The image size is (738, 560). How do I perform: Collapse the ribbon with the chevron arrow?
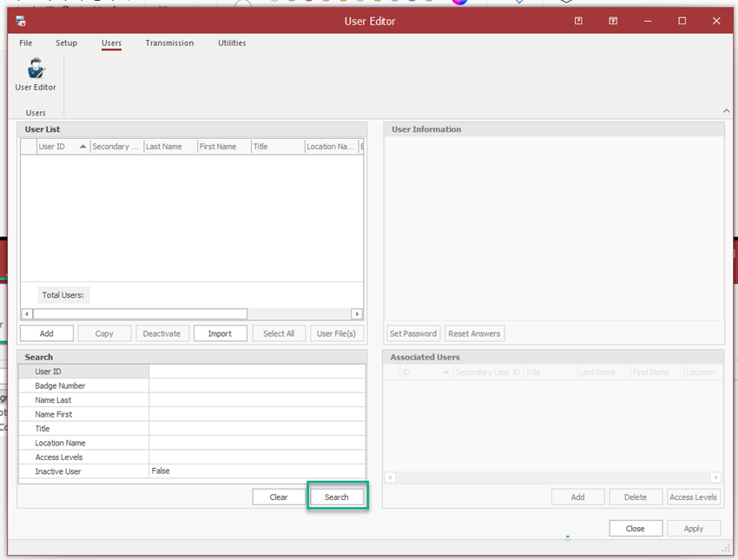pyautogui.click(x=726, y=111)
